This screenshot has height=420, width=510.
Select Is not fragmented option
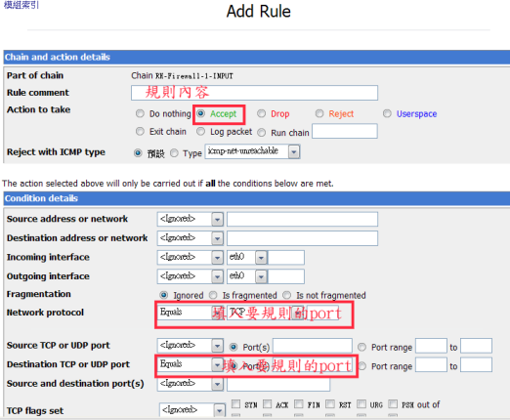coord(287,295)
